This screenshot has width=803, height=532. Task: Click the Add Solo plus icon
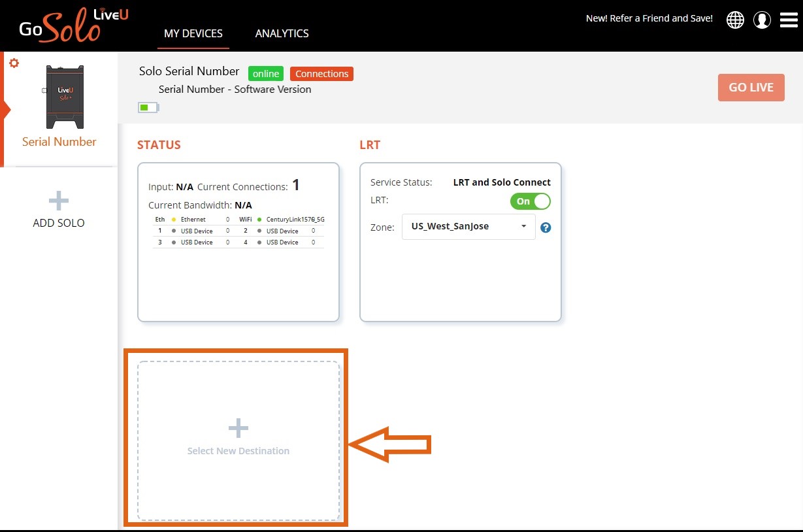[59, 201]
